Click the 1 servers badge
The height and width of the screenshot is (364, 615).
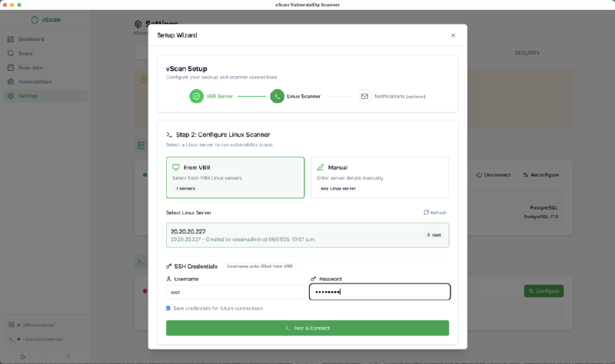tap(185, 188)
